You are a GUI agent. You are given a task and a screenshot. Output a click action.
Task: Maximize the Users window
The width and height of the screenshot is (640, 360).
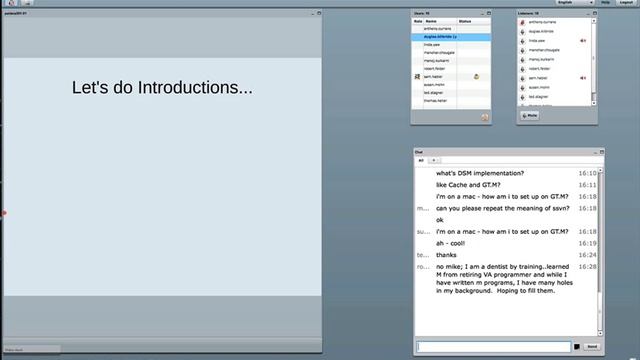click(x=489, y=13)
